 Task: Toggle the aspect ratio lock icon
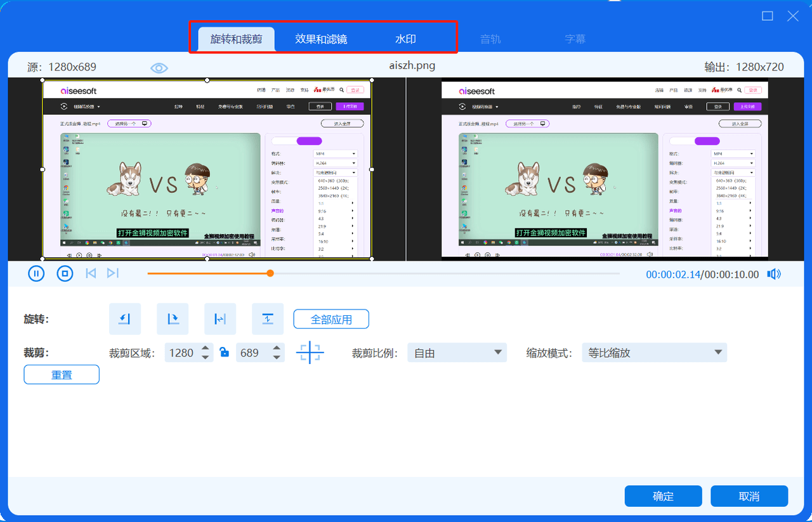(224, 353)
